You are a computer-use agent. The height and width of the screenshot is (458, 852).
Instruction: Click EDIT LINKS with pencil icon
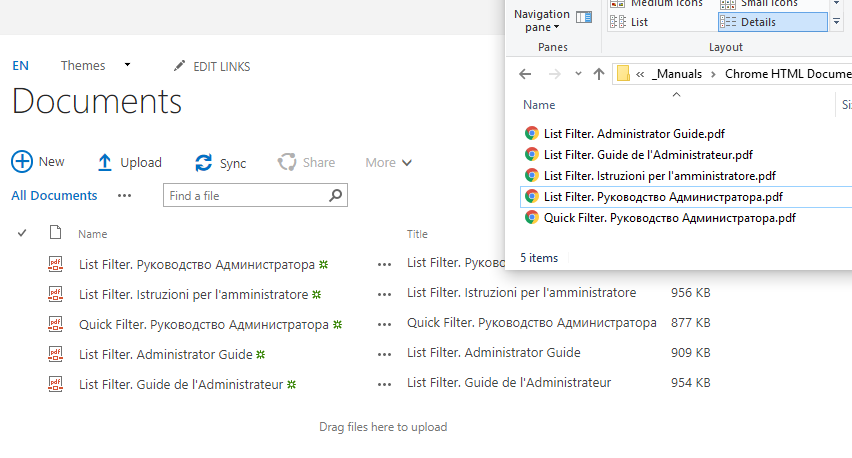tap(212, 66)
